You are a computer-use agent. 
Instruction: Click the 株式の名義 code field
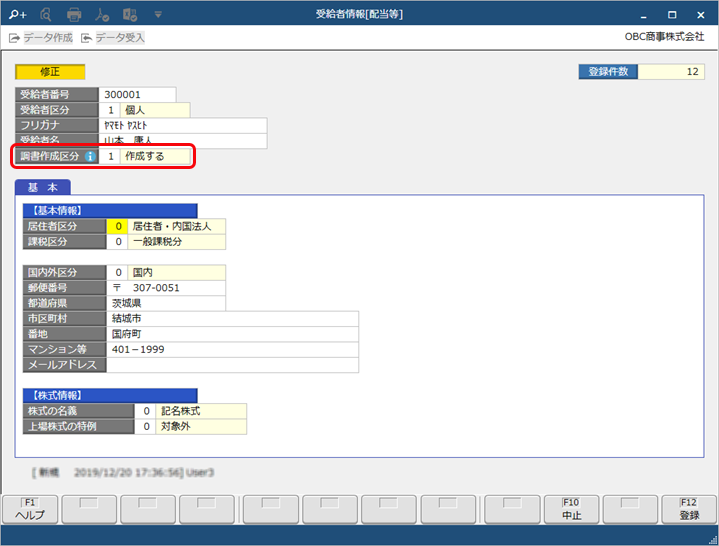point(145,411)
